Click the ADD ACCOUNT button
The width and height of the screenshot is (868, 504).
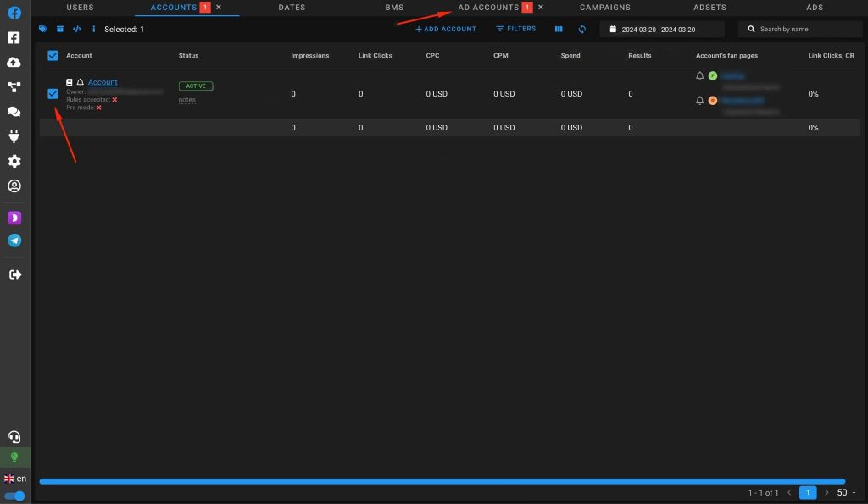(446, 29)
